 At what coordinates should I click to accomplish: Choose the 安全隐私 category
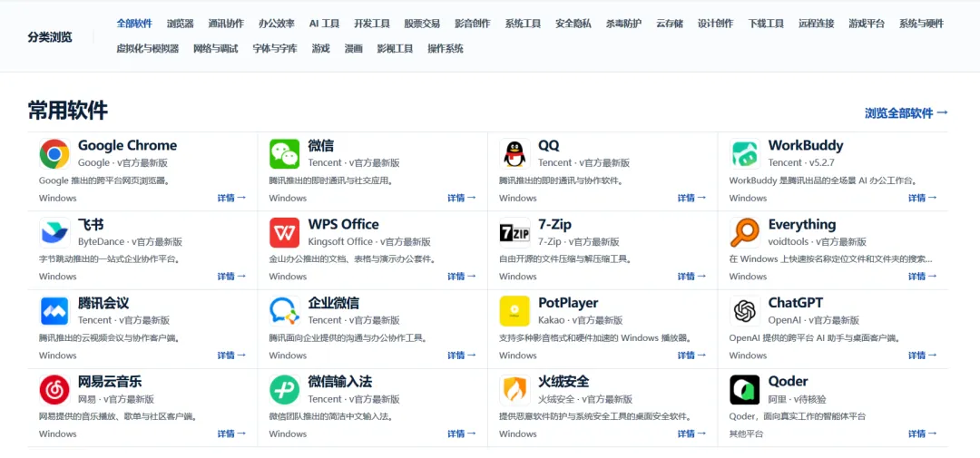pyautogui.click(x=573, y=24)
